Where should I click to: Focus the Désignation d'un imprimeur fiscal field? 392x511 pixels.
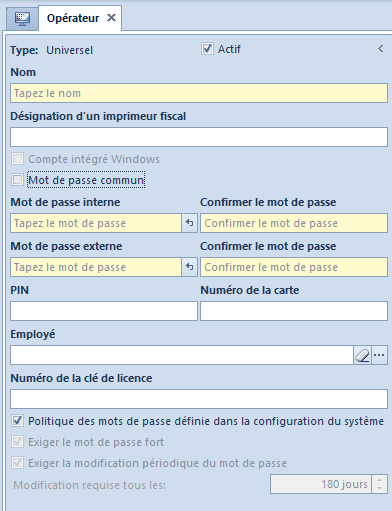click(199, 137)
